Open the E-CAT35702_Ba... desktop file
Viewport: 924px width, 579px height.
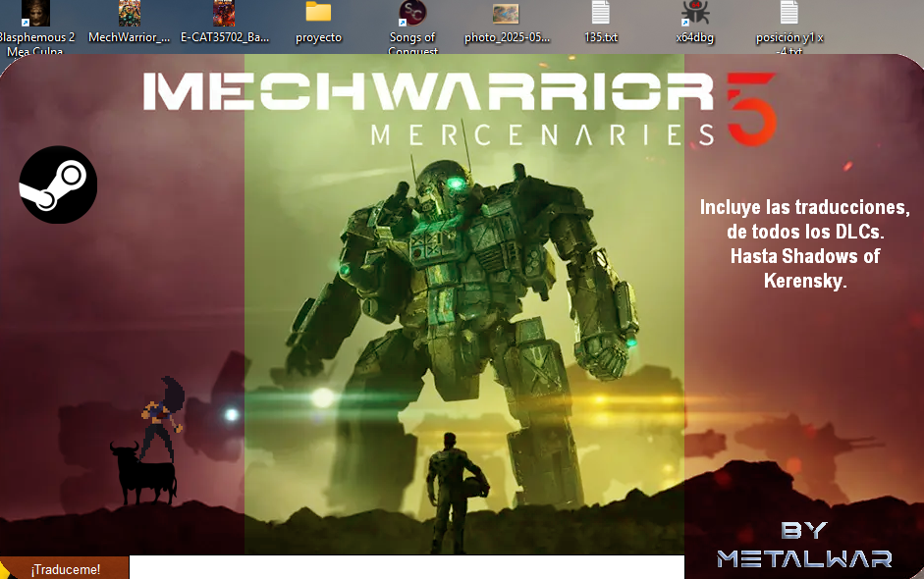[x=225, y=23]
